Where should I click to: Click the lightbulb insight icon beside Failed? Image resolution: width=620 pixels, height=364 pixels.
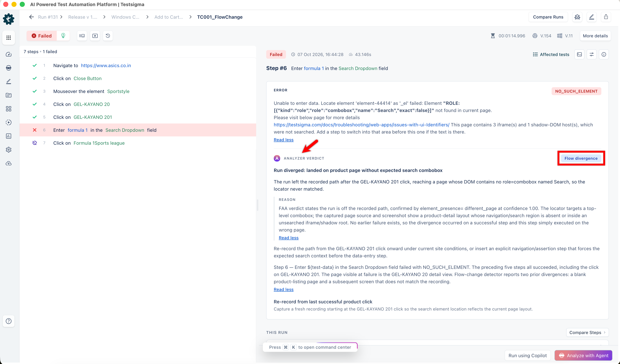click(x=63, y=36)
